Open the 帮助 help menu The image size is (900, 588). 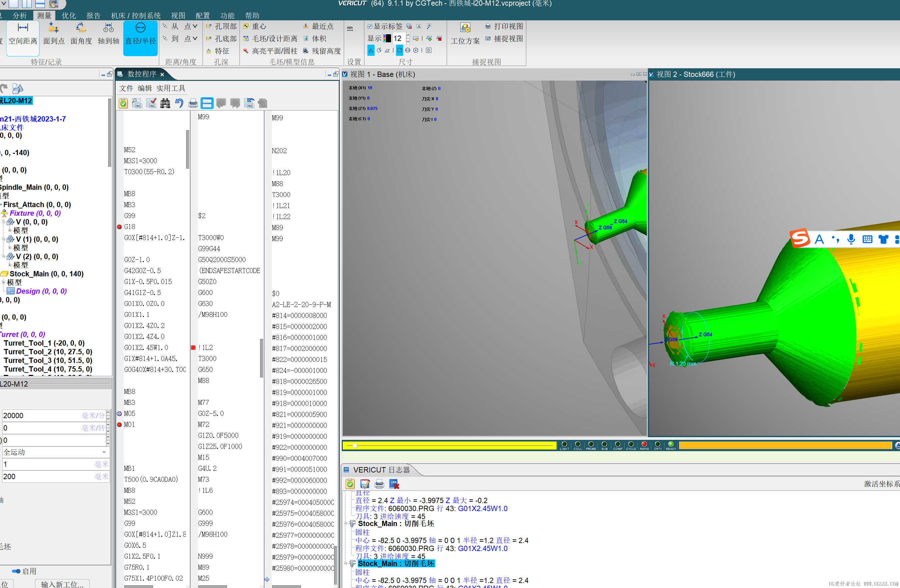252,16
